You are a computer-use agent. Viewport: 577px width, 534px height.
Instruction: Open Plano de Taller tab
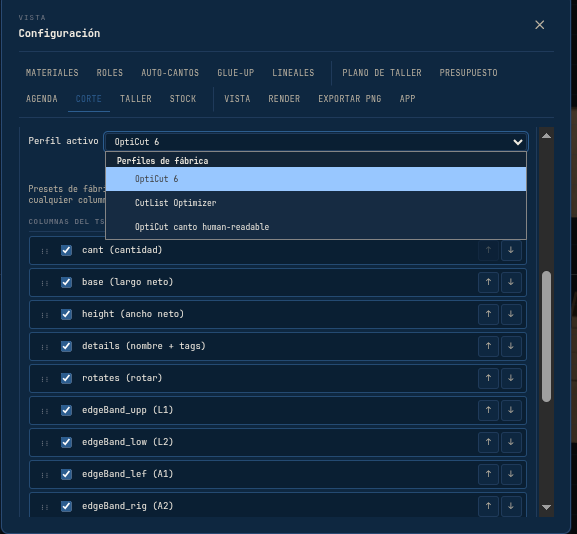382,73
